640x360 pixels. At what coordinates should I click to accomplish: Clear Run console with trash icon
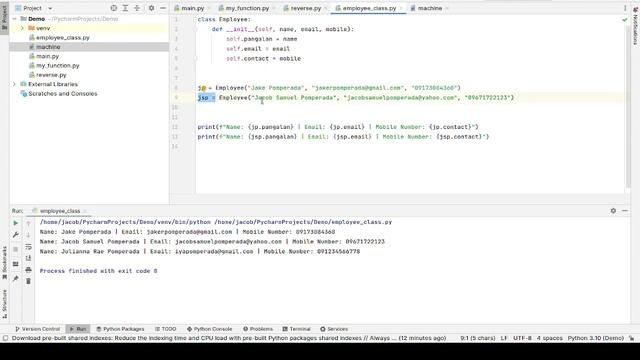(x=29, y=281)
